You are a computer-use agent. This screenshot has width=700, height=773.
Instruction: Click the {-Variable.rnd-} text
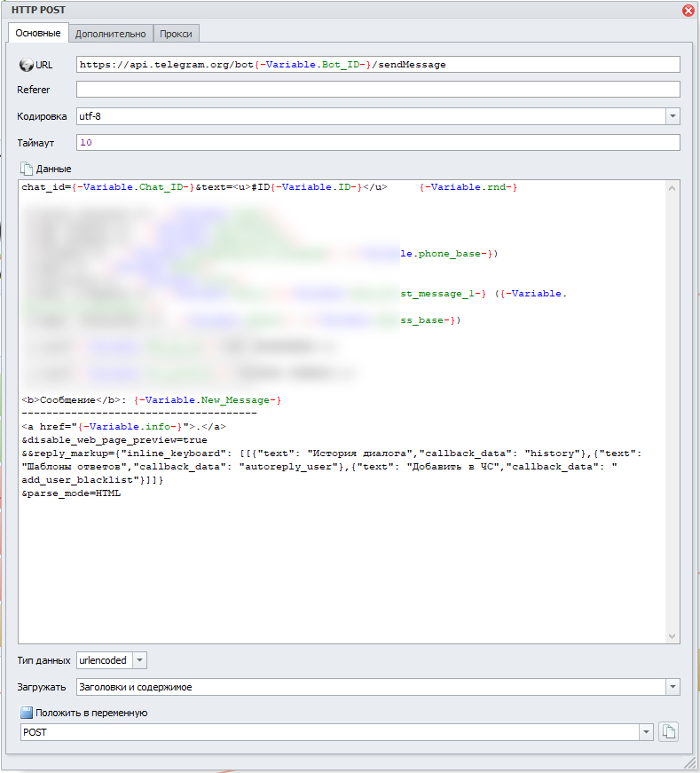[468, 187]
